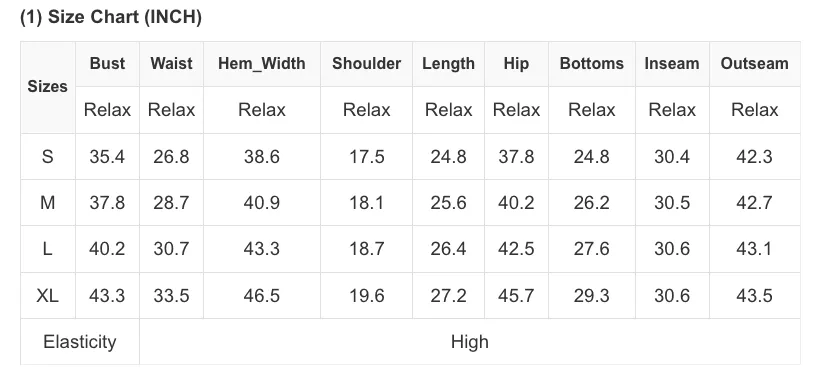This screenshot has height=384, width=836.
Task: Select the Bottoms column header
Action: point(592,63)
